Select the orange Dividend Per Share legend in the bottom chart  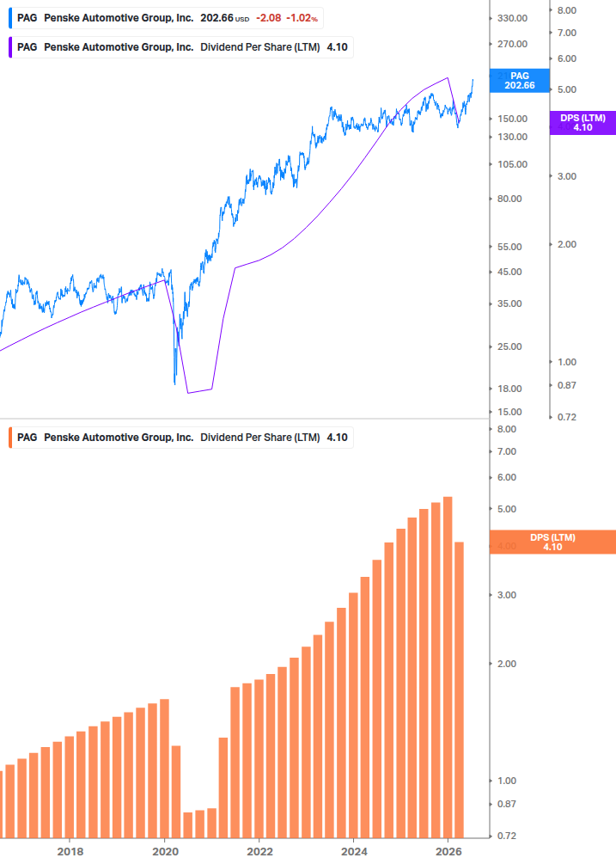(181, 438)
